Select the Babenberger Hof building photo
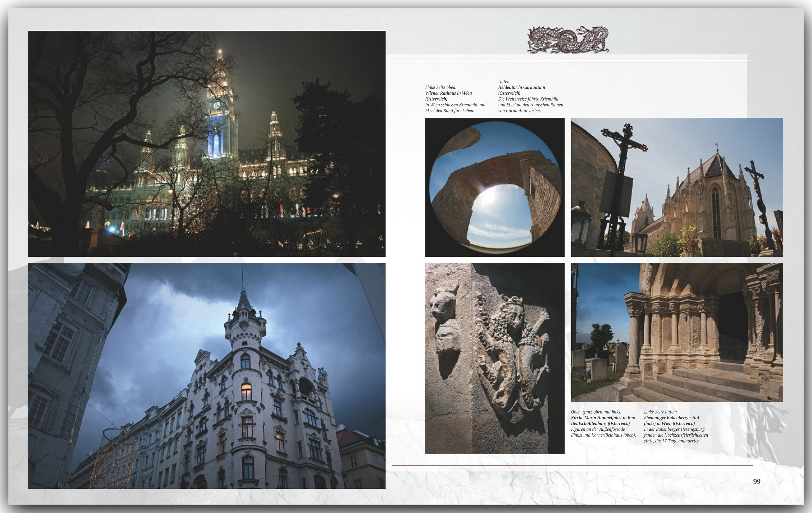Screen dimensions: 812x513 click(206, 375)
